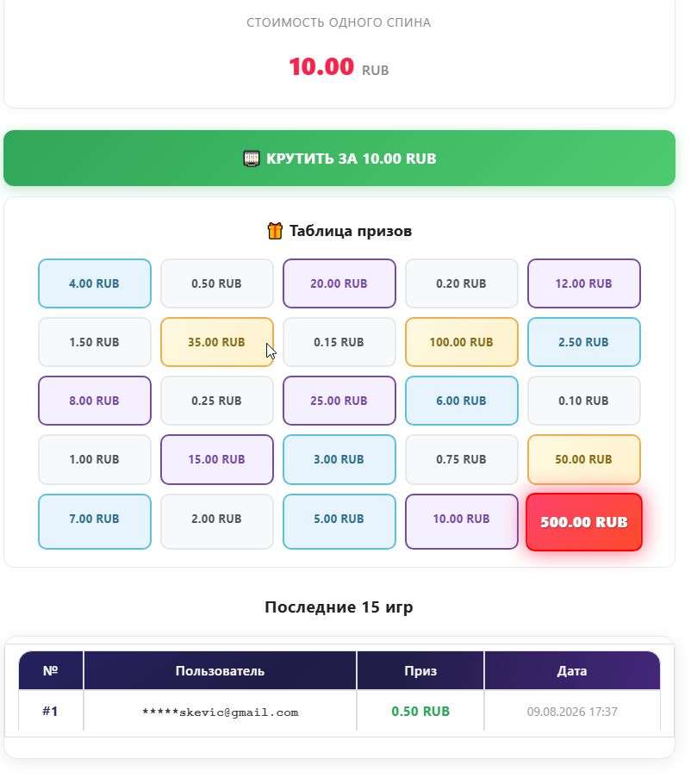
Task: Click the Приз column header
Action: 420,670
